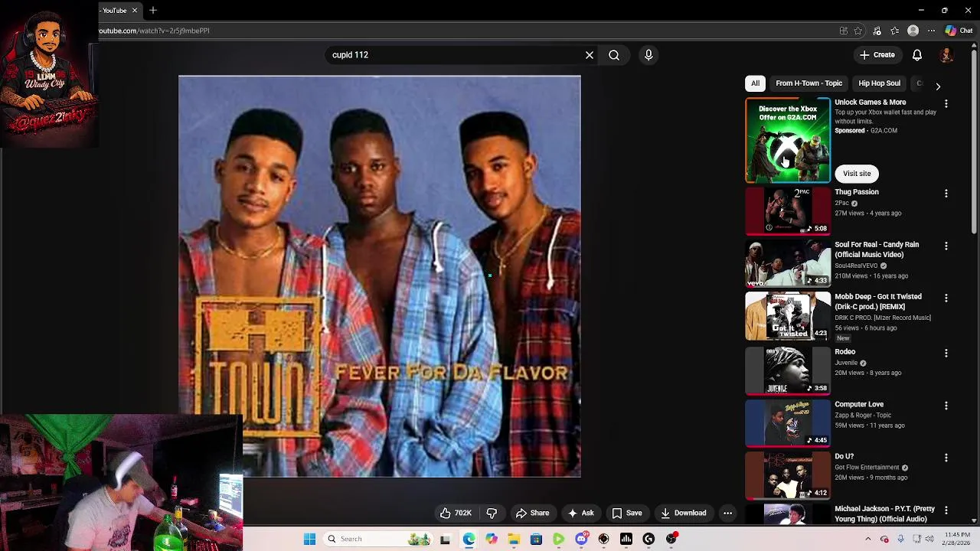
Task: Click Visit site on Xbox ad
Action: pyautogui.click(x=857, y=174)
